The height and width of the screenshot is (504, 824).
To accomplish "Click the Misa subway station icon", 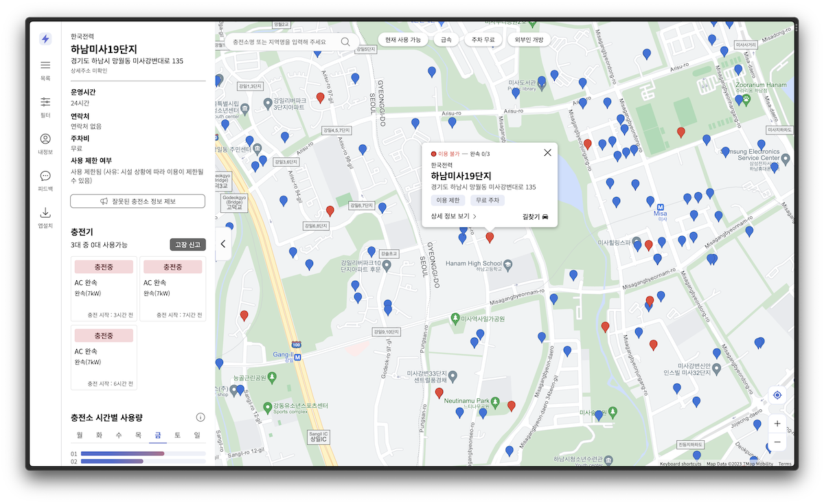I will (661, 207).
